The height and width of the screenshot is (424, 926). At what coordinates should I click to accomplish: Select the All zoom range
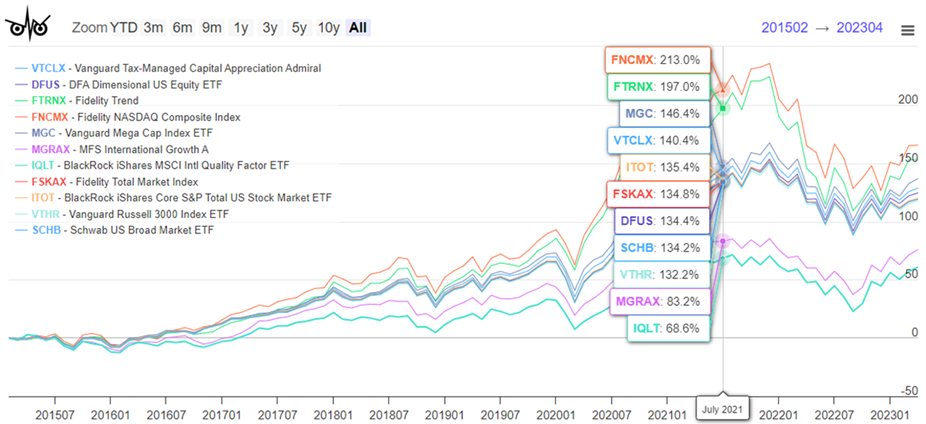point(358,28)
